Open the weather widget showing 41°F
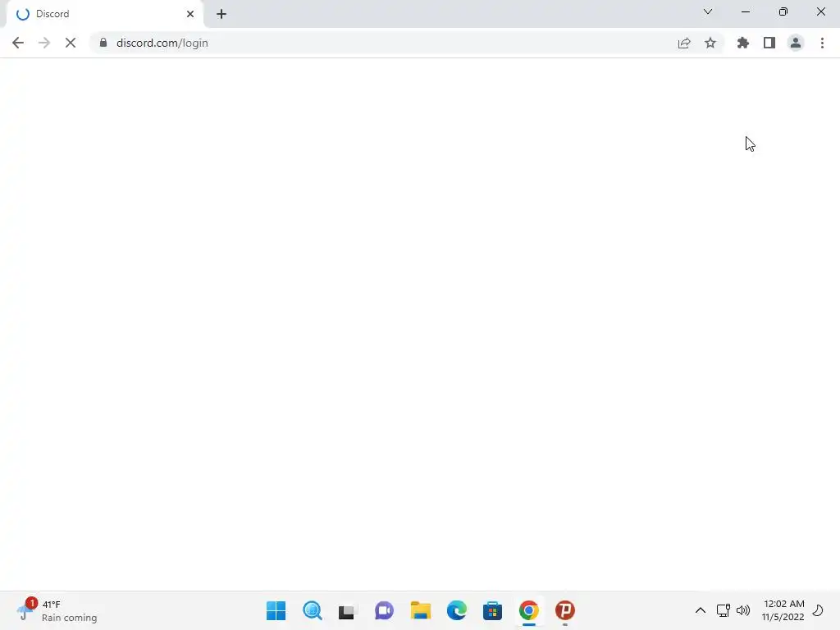 57,610
